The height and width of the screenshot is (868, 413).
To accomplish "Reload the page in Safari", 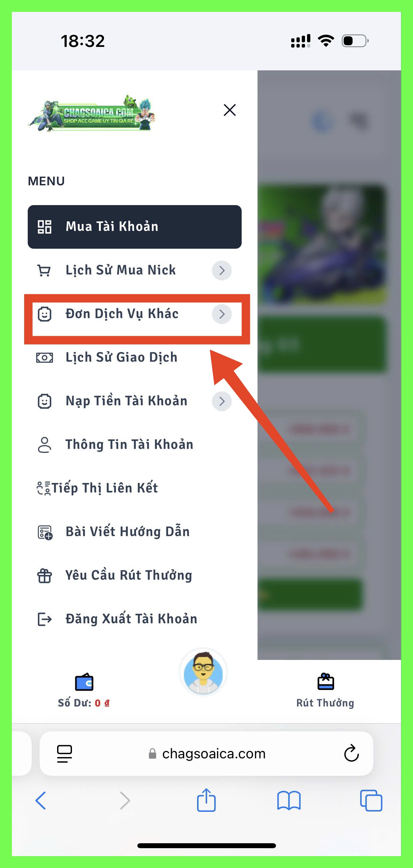I will (x=351, y=753).
